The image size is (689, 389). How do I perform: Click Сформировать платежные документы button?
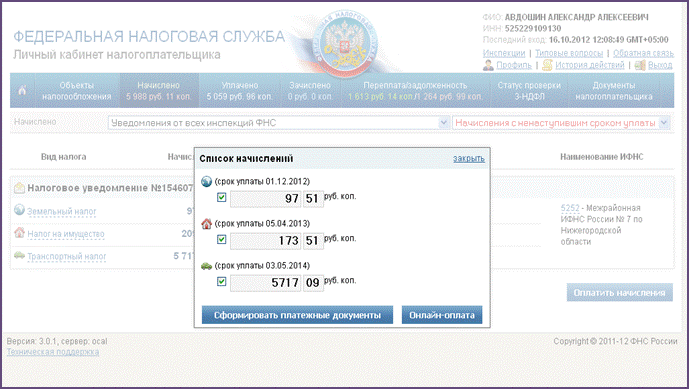tap(297, 315)
